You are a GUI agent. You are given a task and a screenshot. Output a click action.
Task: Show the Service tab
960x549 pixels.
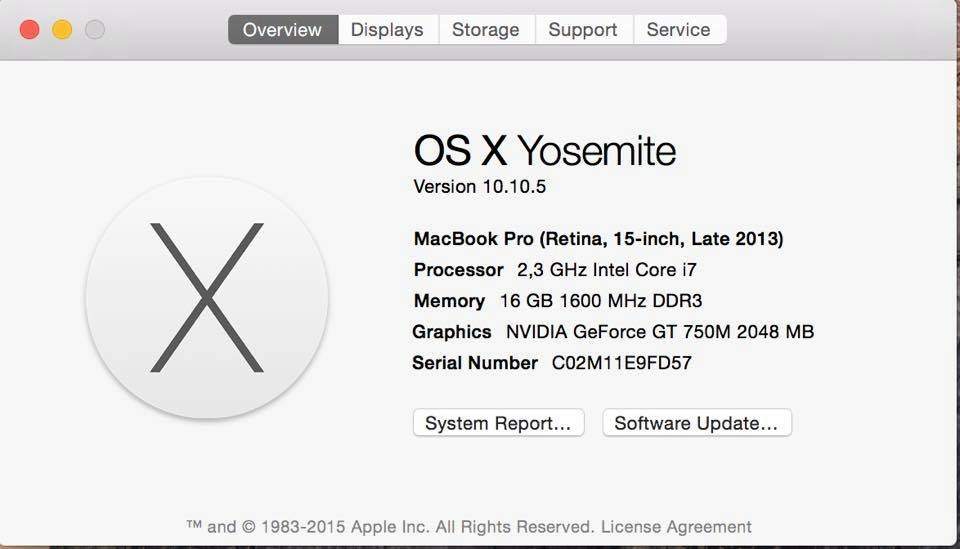[x=678, y=30]
